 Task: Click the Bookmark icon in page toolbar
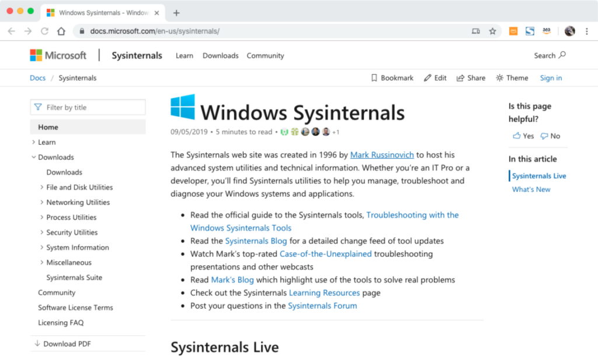[374, 78]
